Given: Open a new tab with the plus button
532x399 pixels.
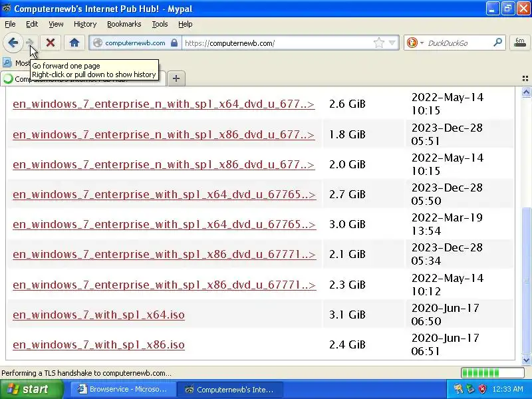Looking at the screenshot, I should (x=176, y=78).
